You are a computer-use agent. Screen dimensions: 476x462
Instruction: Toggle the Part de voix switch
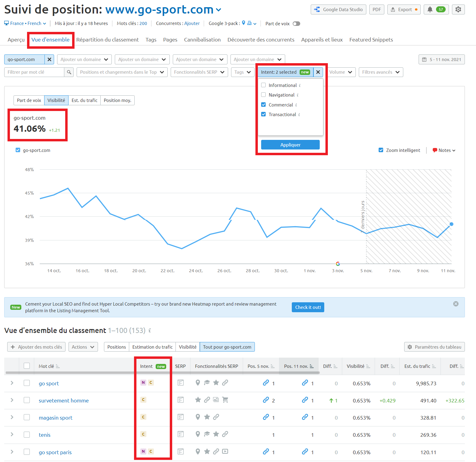pos(296,24)
